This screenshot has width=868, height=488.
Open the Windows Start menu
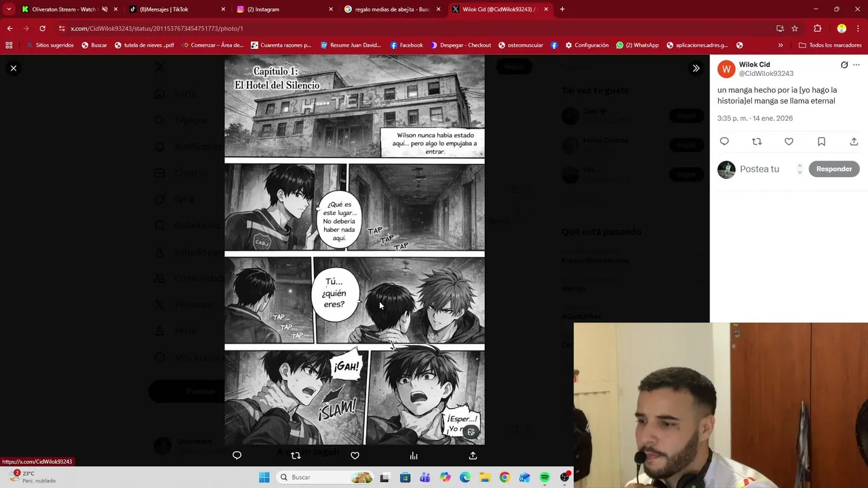click(x=264, y=477)
